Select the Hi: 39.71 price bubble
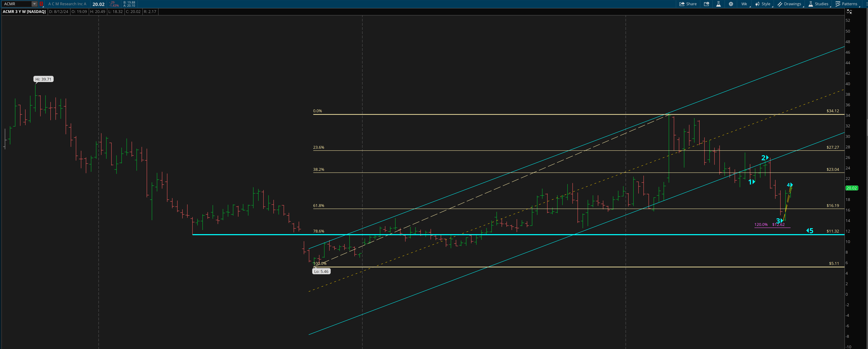 click(x=43, y=79)
